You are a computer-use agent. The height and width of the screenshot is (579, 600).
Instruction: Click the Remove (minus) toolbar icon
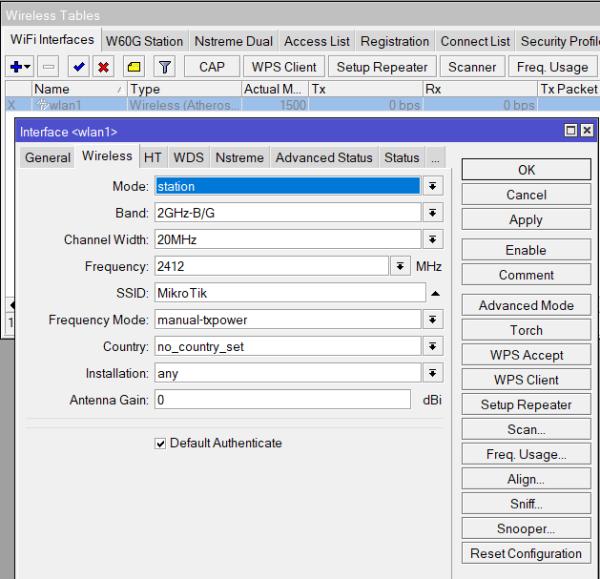point(48,67)
